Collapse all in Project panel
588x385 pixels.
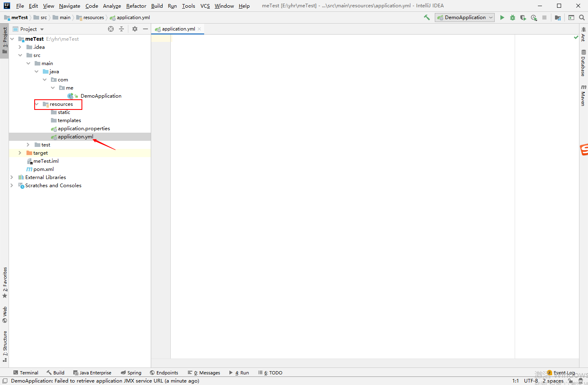click(x=121, y=29)
